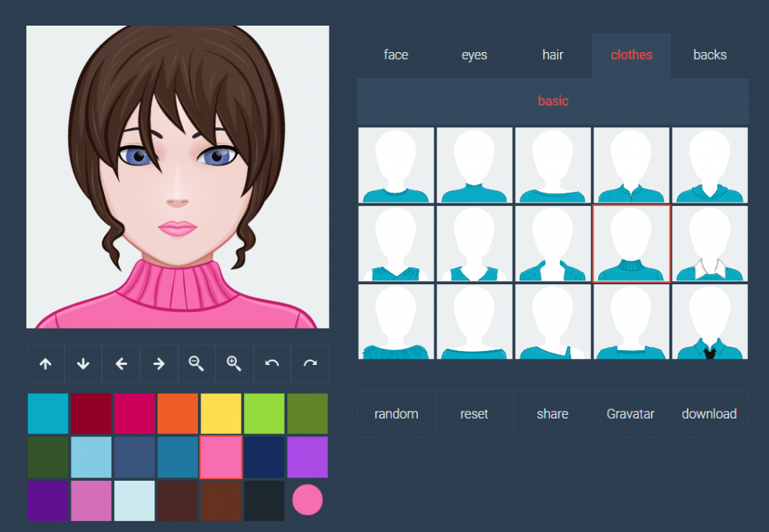The width and height of the screenshot is (769, 532).
Task: Undo the last change
Action: click(272, 363)
